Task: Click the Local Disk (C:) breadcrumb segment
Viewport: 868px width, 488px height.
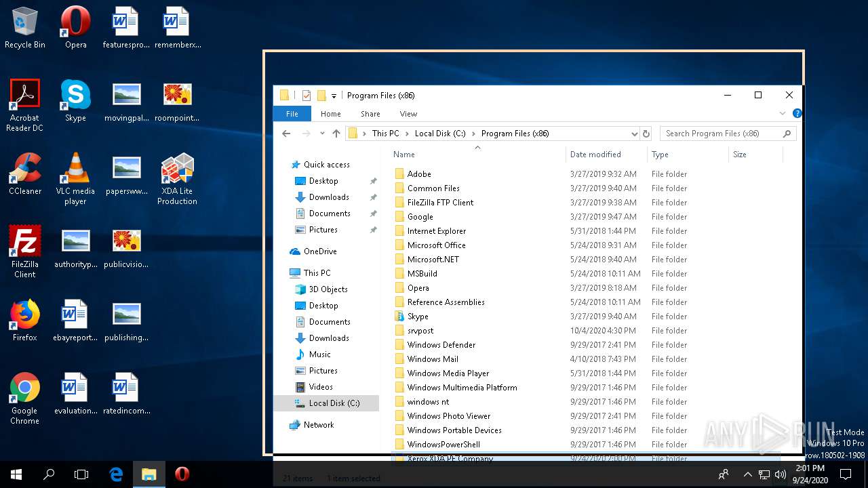Action: (x=440, y=134)
